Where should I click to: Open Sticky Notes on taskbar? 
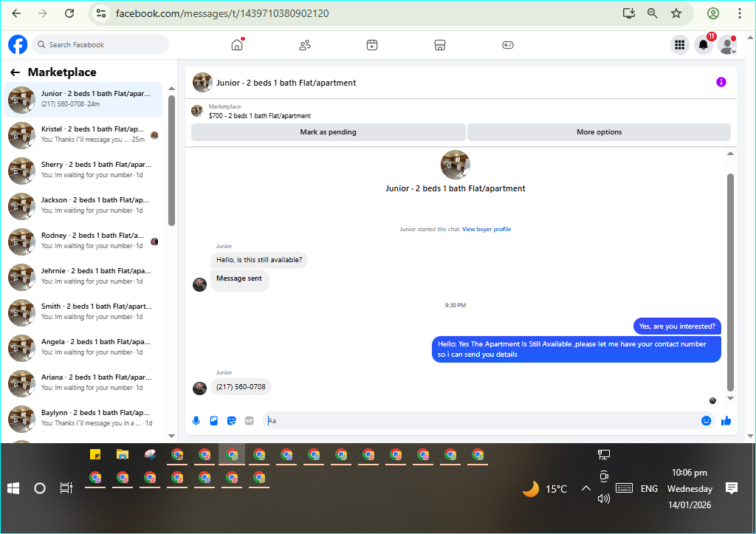(95, 454)
